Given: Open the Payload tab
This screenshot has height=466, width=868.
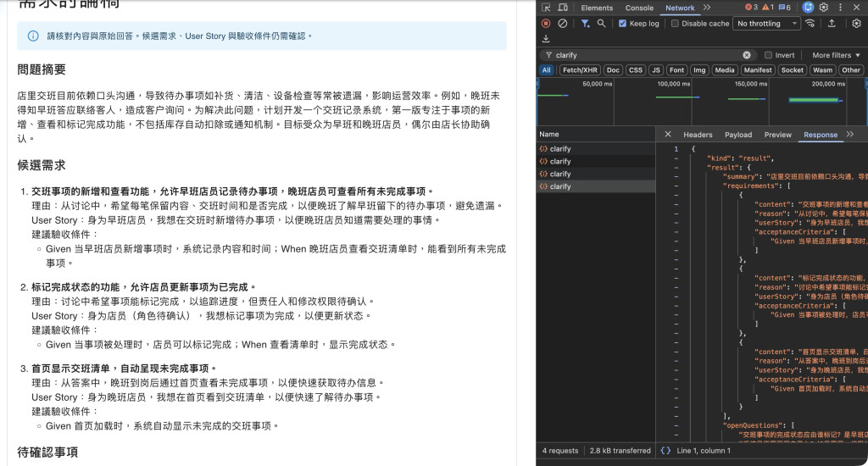Looking at the screenshot, I should [x=738, y=135].
